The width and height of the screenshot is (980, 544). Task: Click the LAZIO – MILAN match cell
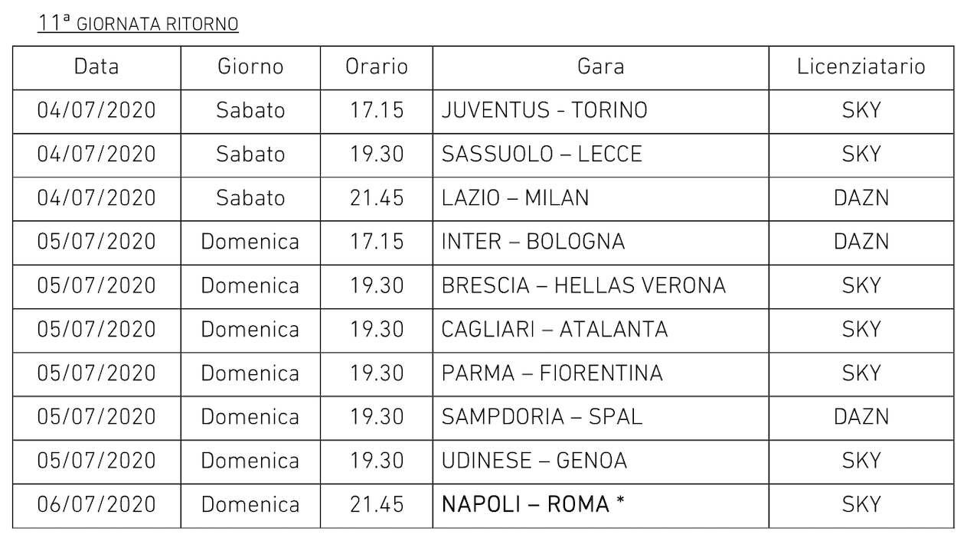[515, 198]
